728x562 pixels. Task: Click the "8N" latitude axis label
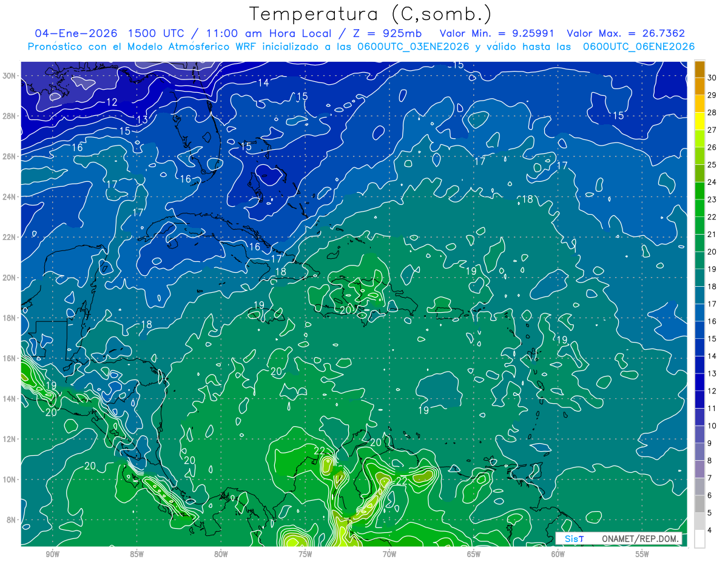click(12, 520)
